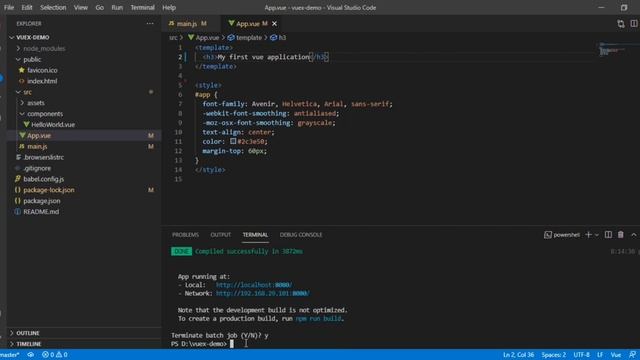The width and height of the screenshot is (640, 360).
Task: Click src in the breadcrumb
Action: 173,38
